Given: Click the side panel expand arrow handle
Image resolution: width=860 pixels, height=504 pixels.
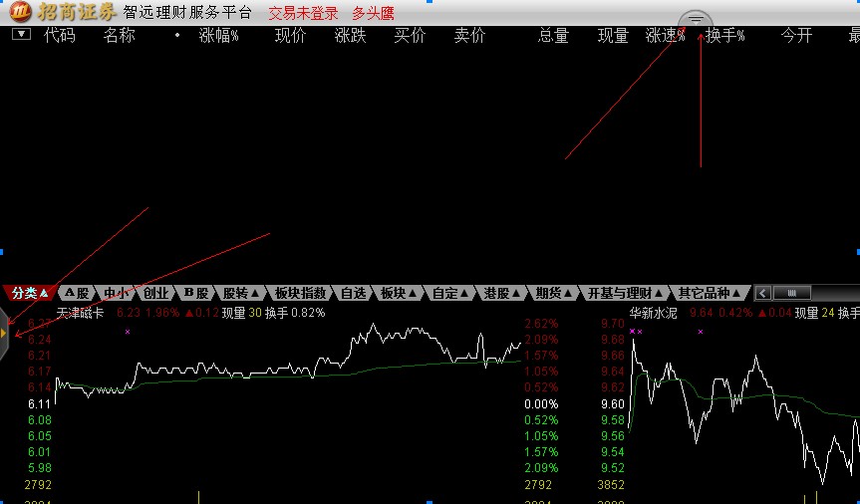Looking at the screenshot, I should [x=4, y=333].
